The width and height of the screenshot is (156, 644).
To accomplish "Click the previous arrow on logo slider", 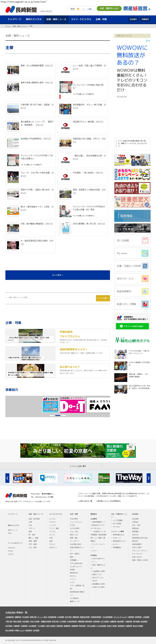I will pos(7,478).
